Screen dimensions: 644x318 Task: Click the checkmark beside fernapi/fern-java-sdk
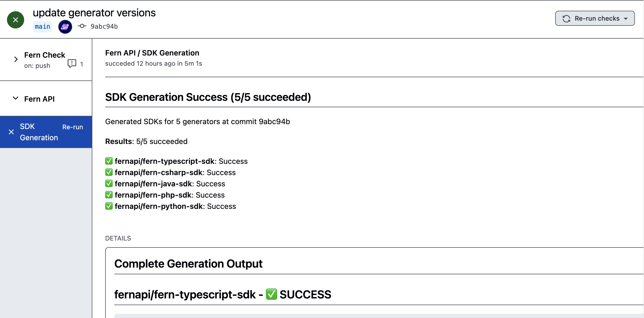pyautogui.click(x=109, y=183)
